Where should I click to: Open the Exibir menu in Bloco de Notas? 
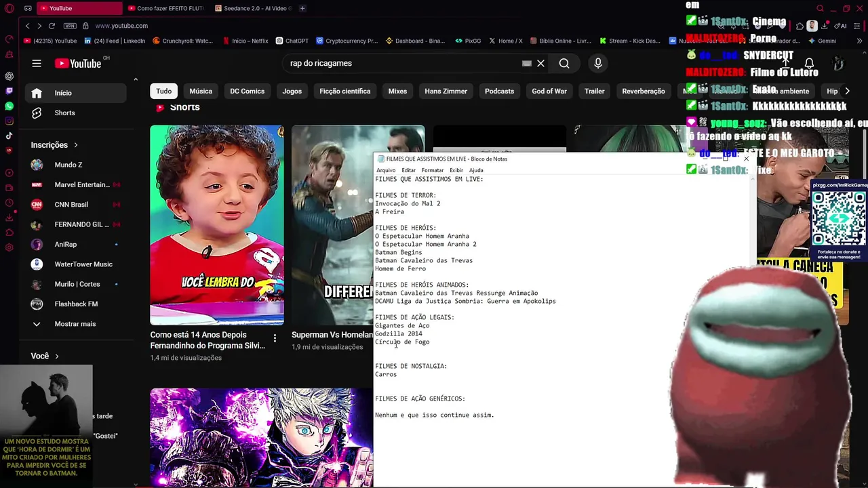point(456,170)
